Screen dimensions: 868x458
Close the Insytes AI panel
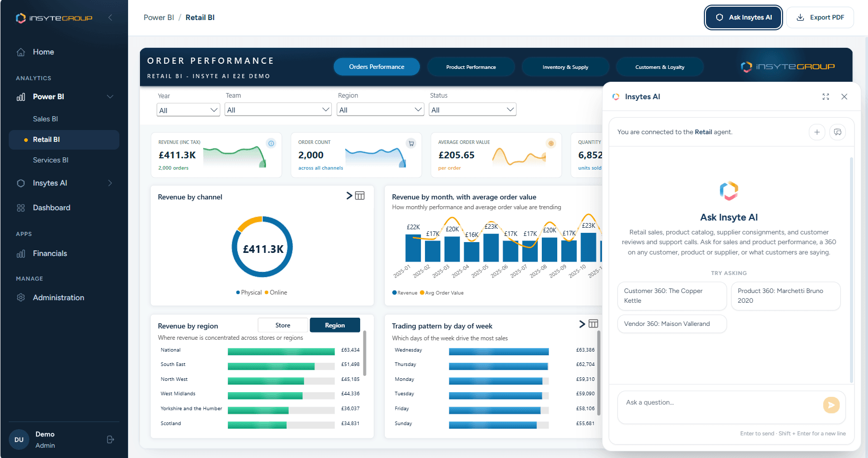point(844,97)
